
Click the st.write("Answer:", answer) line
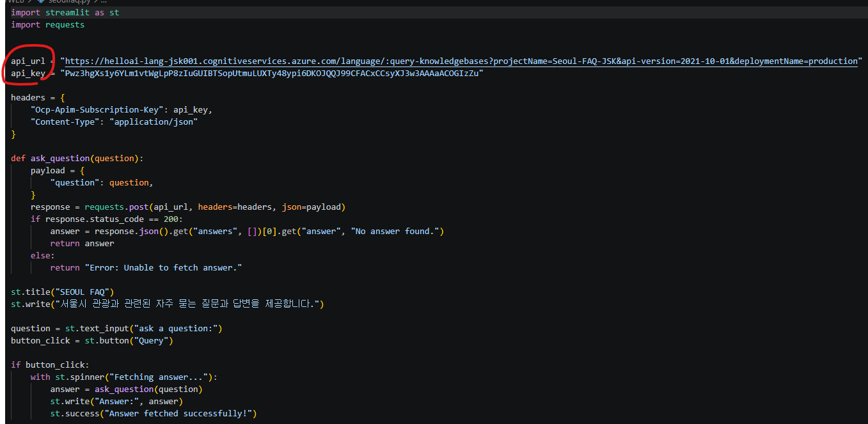click(116, 402)
